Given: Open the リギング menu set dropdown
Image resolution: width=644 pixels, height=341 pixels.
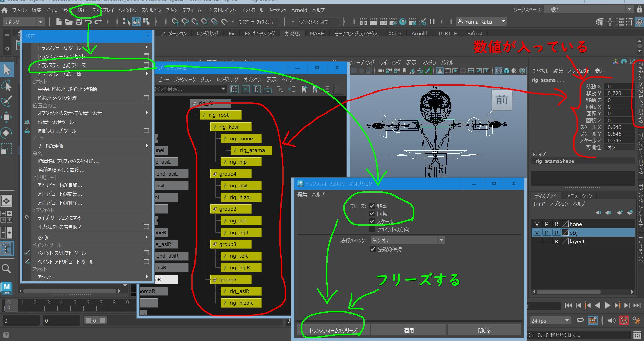Looking at the screenshot, I should (23, 22).
